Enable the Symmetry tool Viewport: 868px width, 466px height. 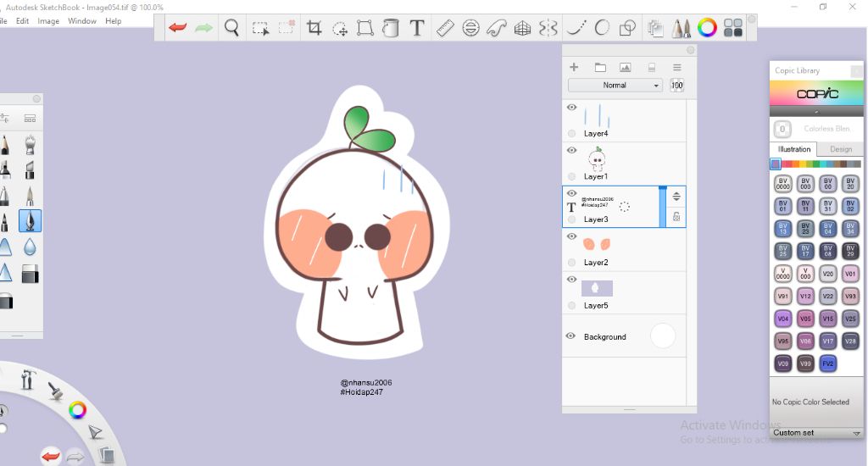548,28
